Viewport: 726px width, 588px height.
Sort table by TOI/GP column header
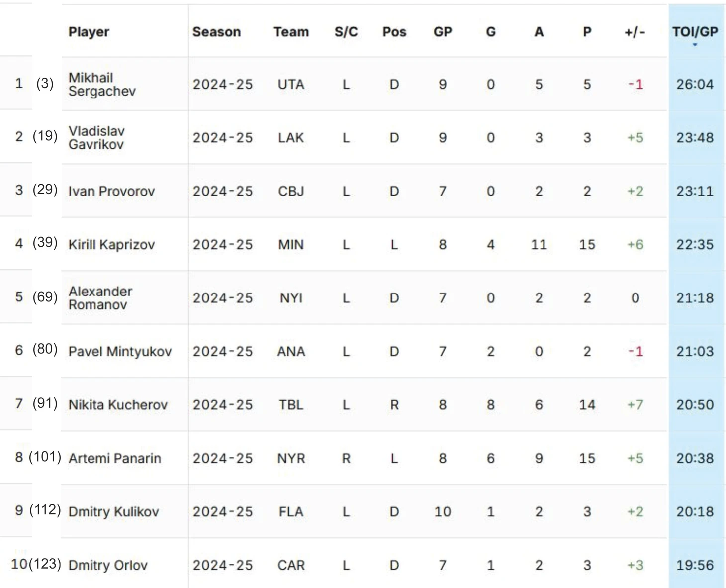tap(695, 32)
